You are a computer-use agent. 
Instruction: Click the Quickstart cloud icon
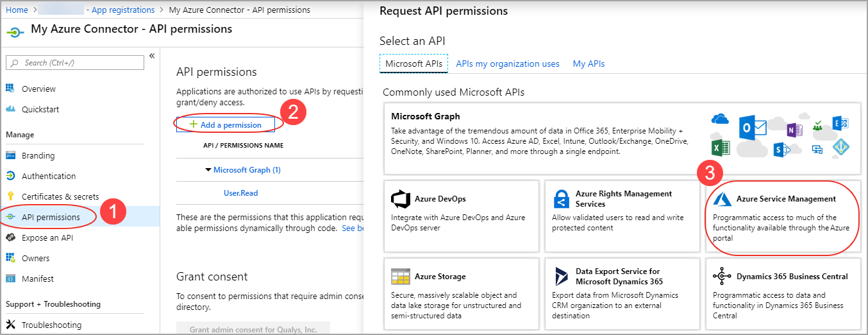[x=10, y=109]
